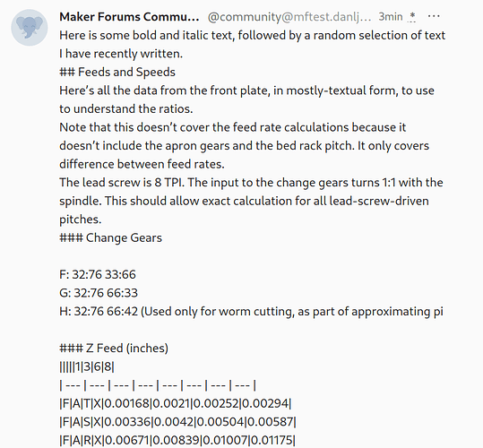The width and height of the screenshot is (483, 448).
Task: Click the '## Feeds and Speeds' heading text
Action: (117, 72)
